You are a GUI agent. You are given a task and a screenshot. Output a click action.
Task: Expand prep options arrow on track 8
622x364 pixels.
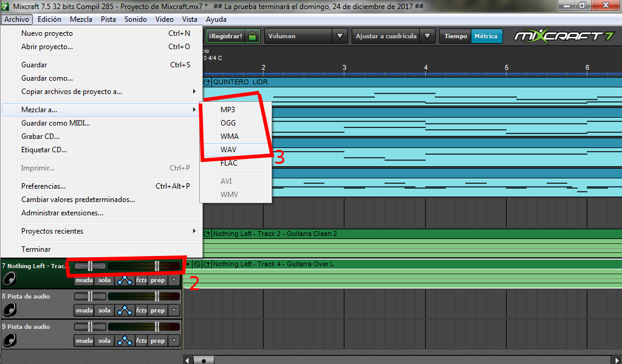coord(174,311)
